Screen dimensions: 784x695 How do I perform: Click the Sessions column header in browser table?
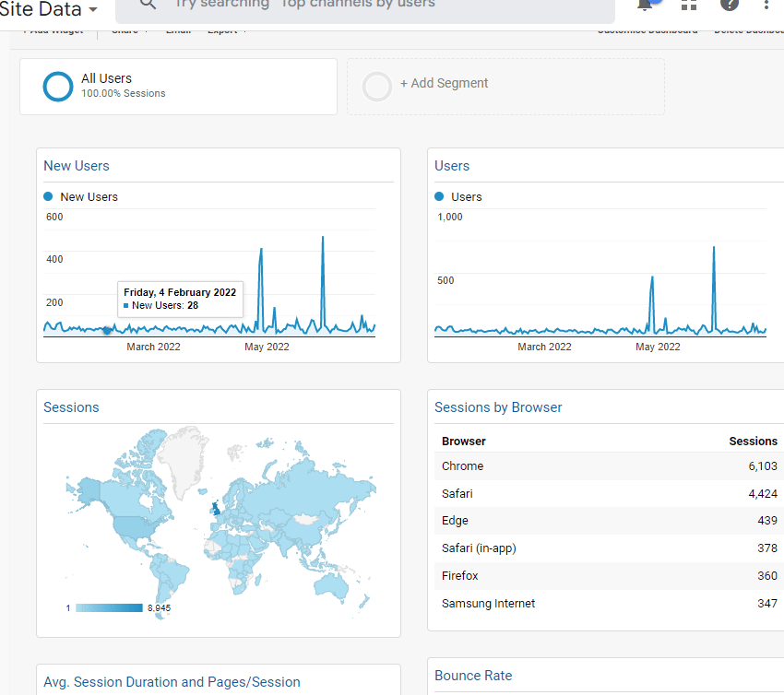tap(753, 442)
